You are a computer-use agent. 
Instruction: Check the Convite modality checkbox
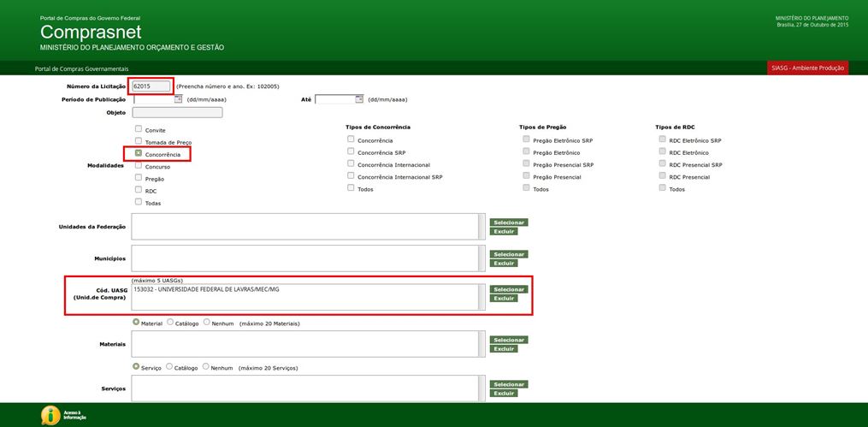click(x=139, y=129)
